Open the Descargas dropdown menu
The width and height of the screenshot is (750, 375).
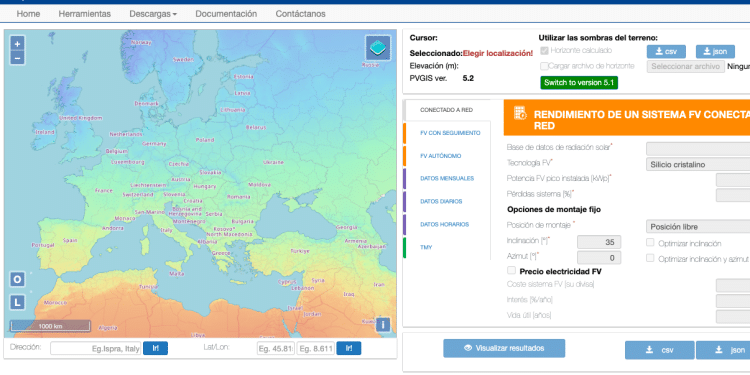153,14
